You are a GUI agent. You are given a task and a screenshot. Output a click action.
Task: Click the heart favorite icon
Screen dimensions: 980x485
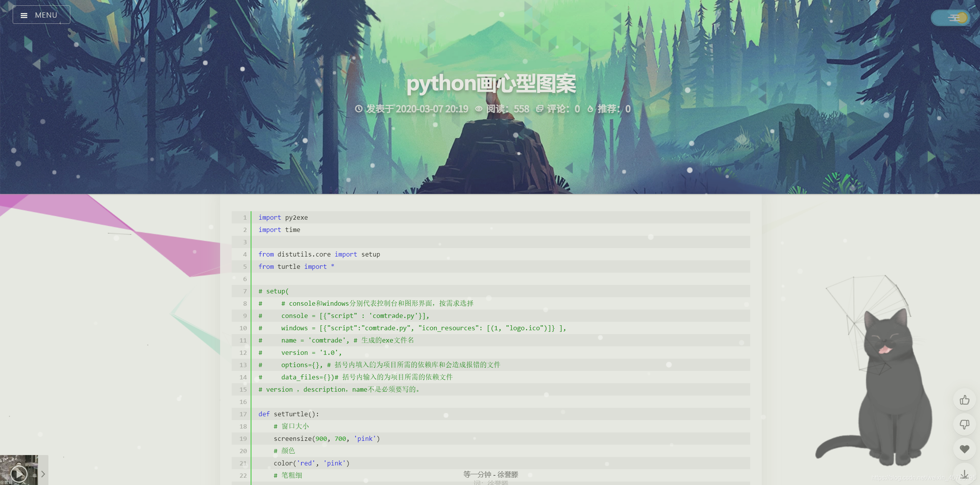(964, 449)
